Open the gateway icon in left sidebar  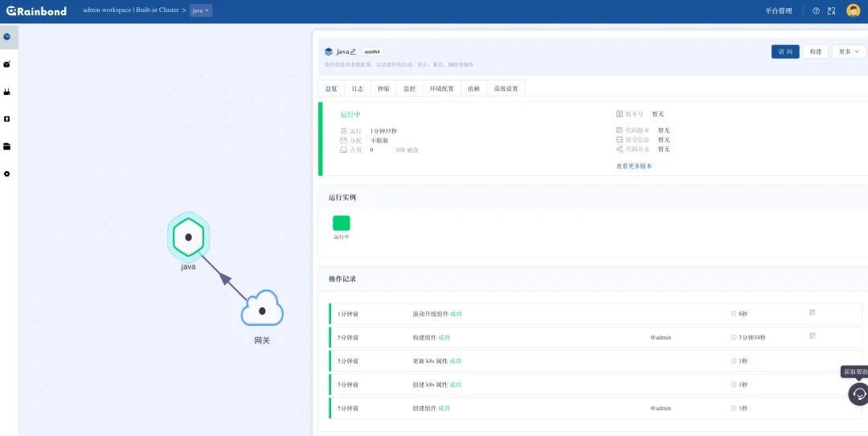[x=7, y=92]
